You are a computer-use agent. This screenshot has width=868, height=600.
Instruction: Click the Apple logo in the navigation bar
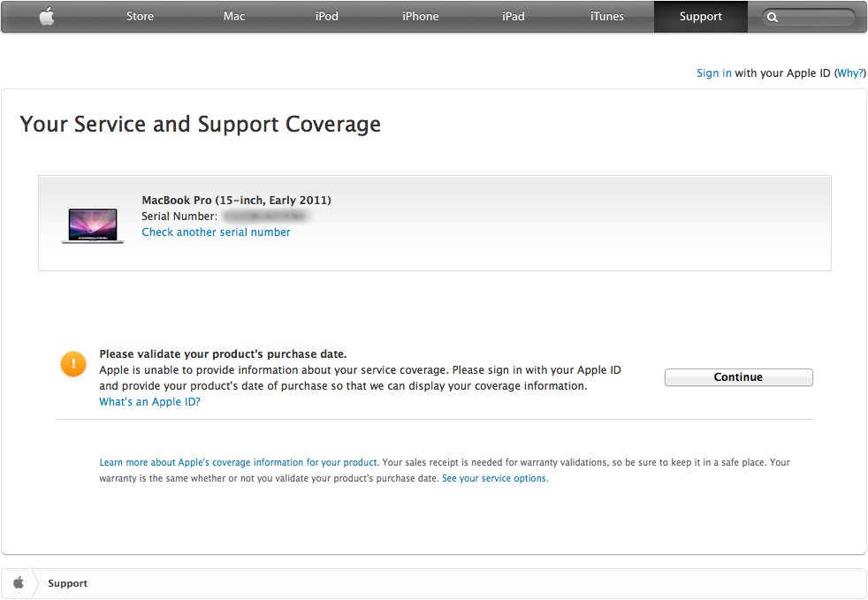click(47, 16)
